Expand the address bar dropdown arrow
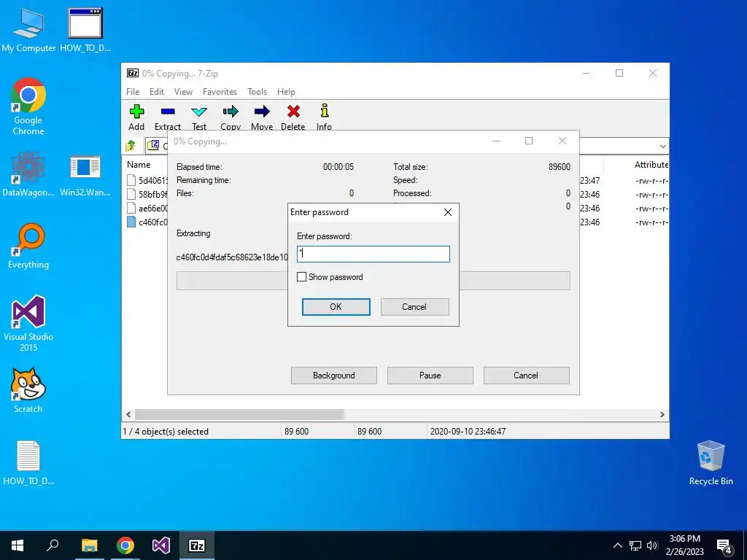This screenshot has width=747, height=560. click(x=662, y=146)
